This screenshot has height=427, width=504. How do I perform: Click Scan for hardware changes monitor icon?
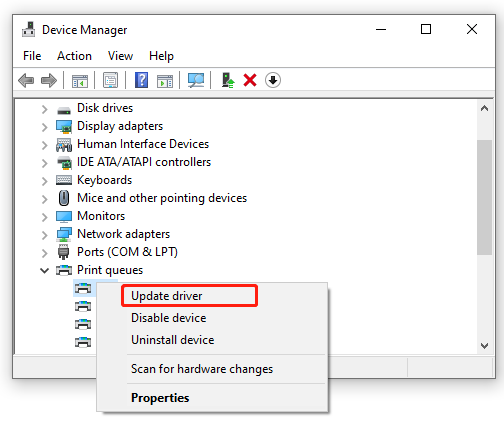(x=196, y=80)
